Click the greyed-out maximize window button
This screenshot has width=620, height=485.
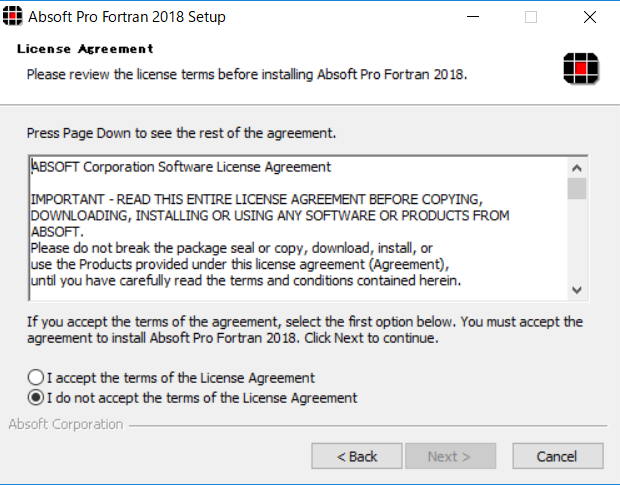coord(531,17)
